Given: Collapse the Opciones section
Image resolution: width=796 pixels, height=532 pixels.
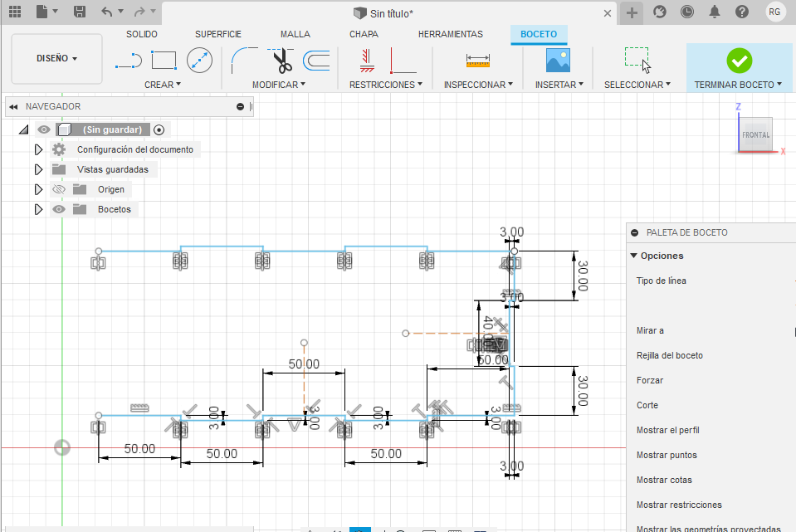Looking at the screenshot, I should [633, 256].
